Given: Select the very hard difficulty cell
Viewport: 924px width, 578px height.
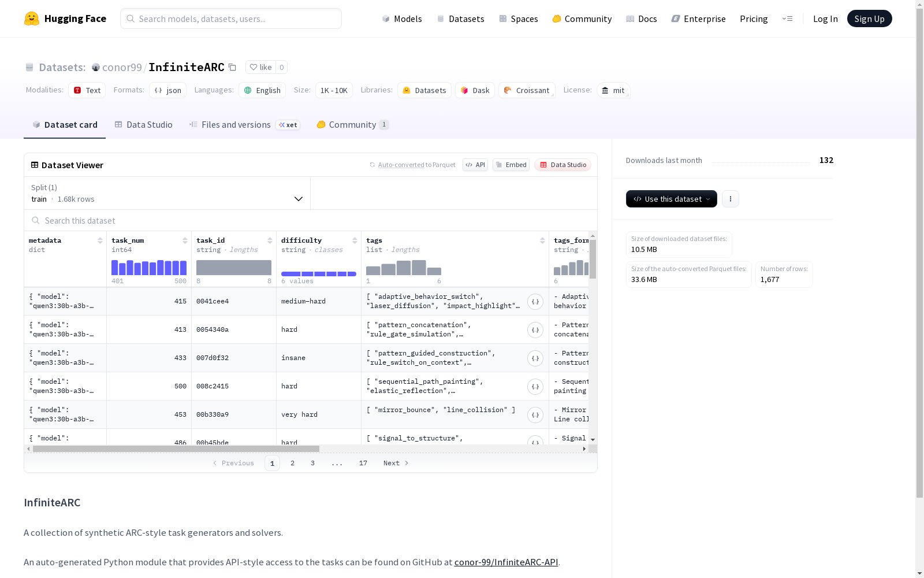Looking at the screenshot, I should coord(319,414).
